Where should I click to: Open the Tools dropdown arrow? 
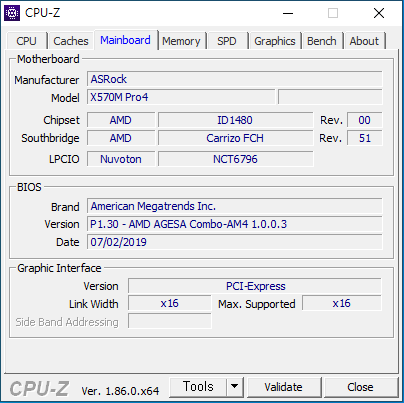tap(235, 387)
